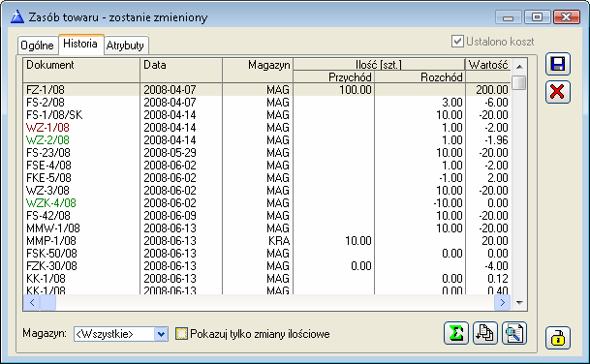This screenshot has width=590, height=364.
Task: Click vertical scrollbar down arrow
Action: tap(519, 303)
